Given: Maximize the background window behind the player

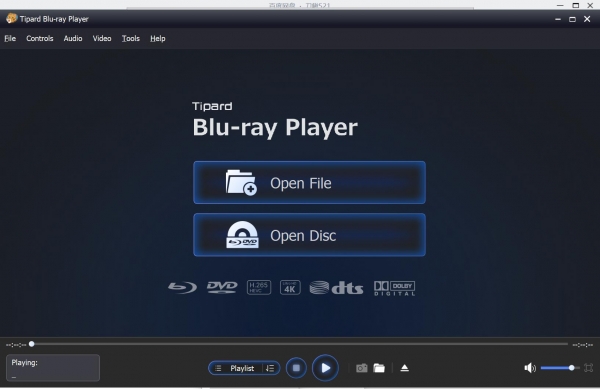Looking at the screenshot, I should click(x=576, y=5).
